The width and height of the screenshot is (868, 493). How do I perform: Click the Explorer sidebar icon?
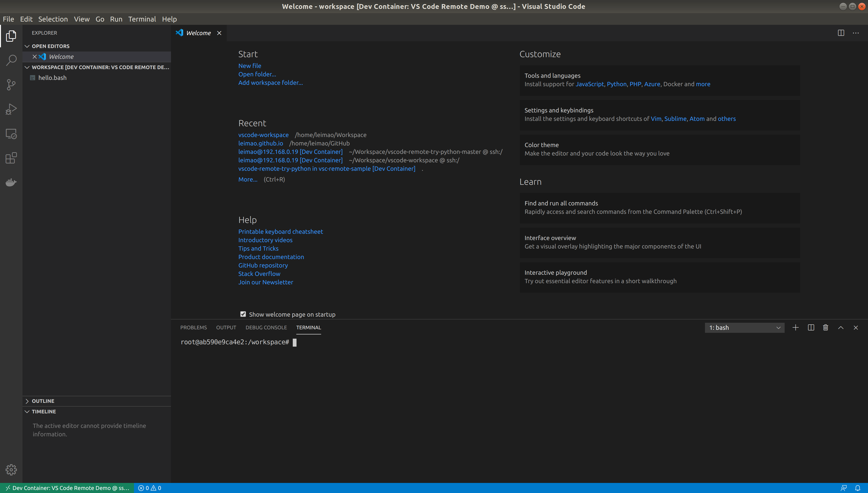[x=11, y=36]
